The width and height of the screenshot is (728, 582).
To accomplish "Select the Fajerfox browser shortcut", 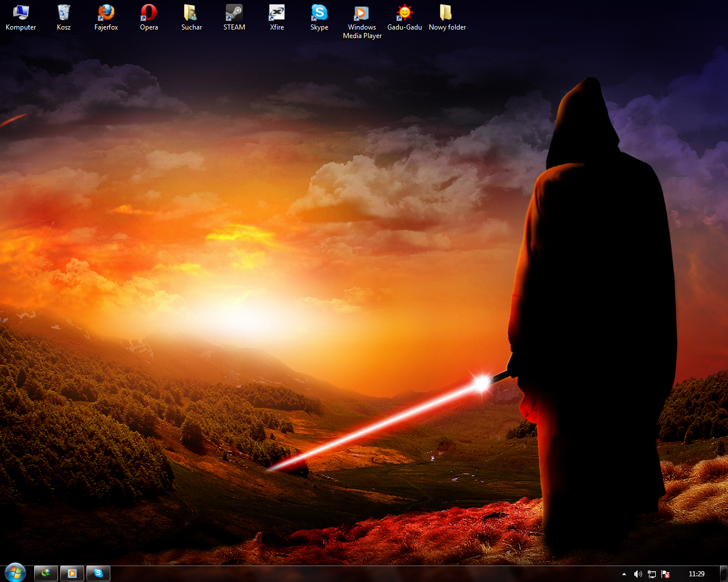I will point(106,17).
